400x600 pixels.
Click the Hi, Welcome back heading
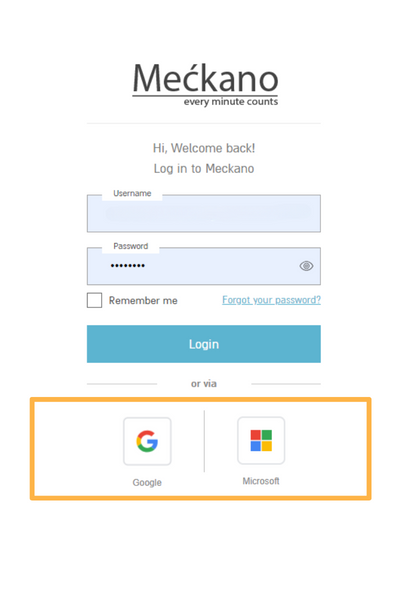[x=204, y=148]
